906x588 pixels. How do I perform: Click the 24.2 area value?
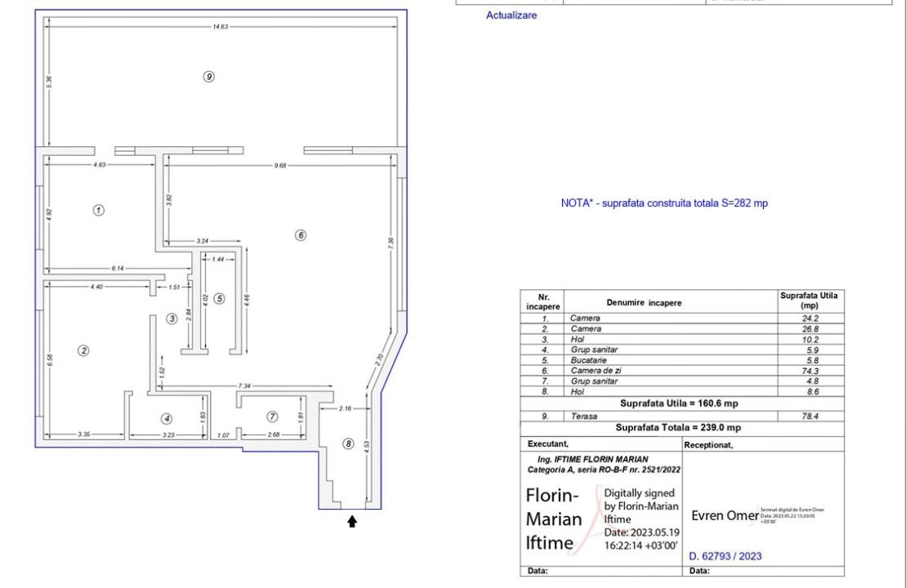click(810, 318)
